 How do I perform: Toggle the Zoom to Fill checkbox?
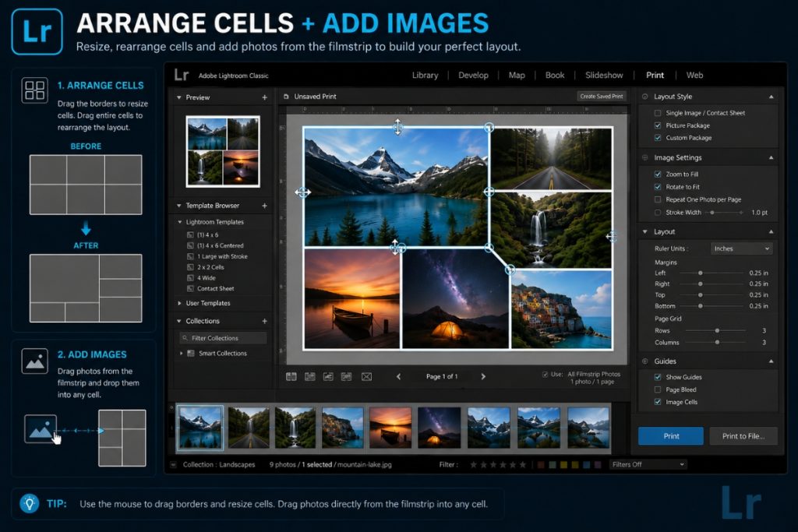tap(658, 174)
